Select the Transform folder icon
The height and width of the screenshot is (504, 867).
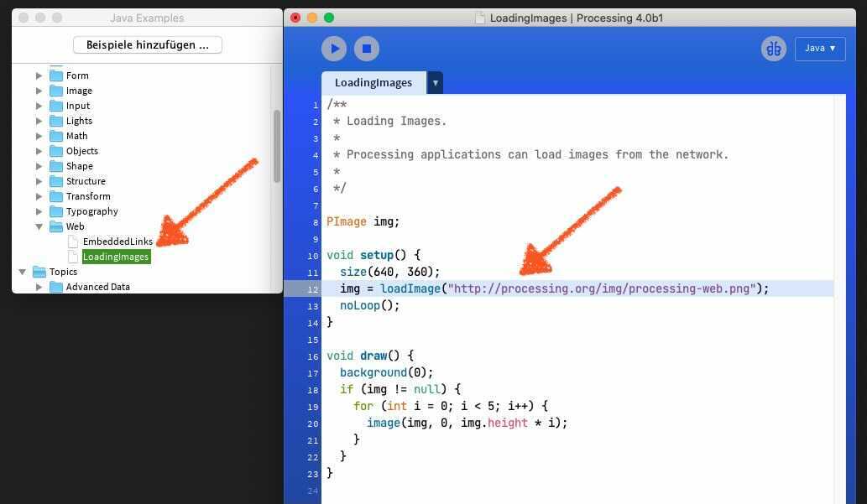coord(56,195)
